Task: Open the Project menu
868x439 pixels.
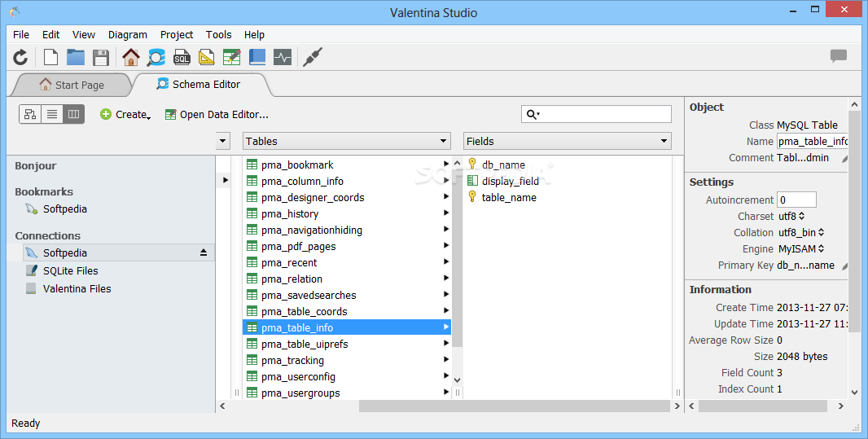Action: [x=177, y=34]
